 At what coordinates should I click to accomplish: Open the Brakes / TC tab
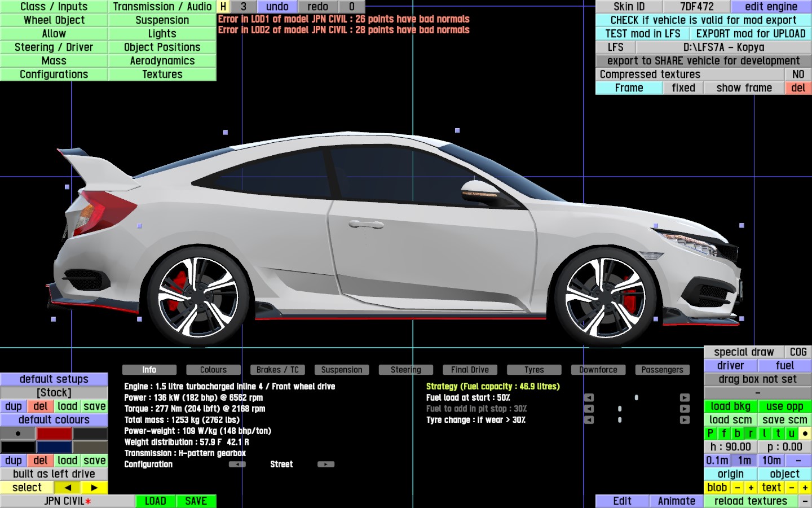coord(277,370)
